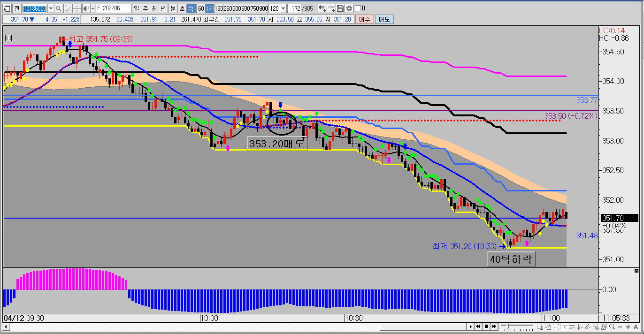
Task: Click the 전 button beside the symbol code
Action: pyautogui.click(x=16, y=8)
